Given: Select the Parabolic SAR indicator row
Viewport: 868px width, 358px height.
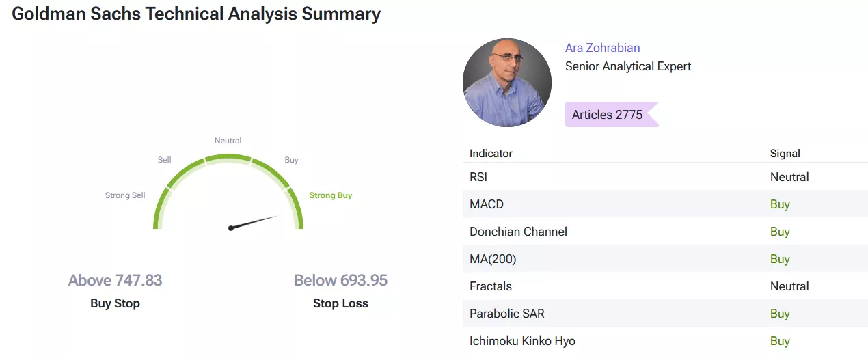Looking at the screenshot, I should 665,314.
